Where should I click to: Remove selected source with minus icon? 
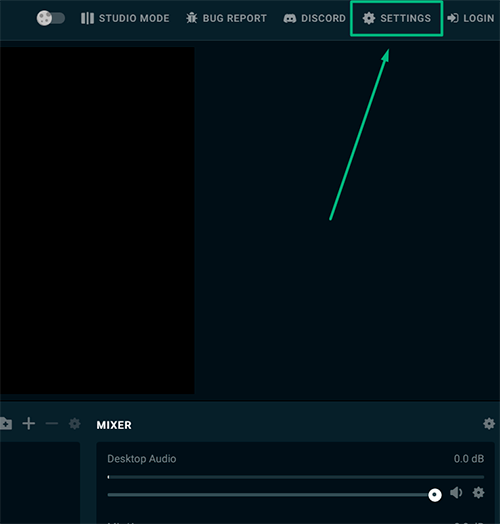pyautogui.click(x=52, y=424)
